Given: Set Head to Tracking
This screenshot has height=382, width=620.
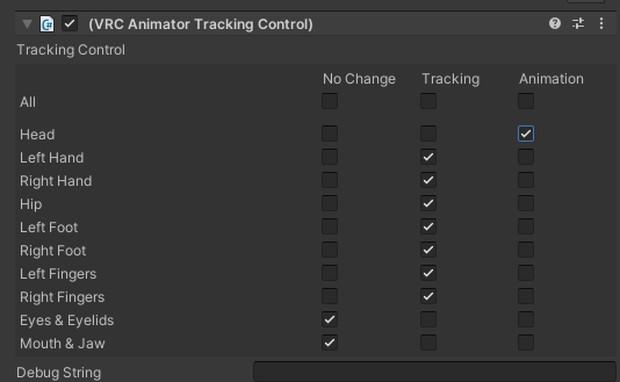Looking at the screenshot, I should coord(428,134).
